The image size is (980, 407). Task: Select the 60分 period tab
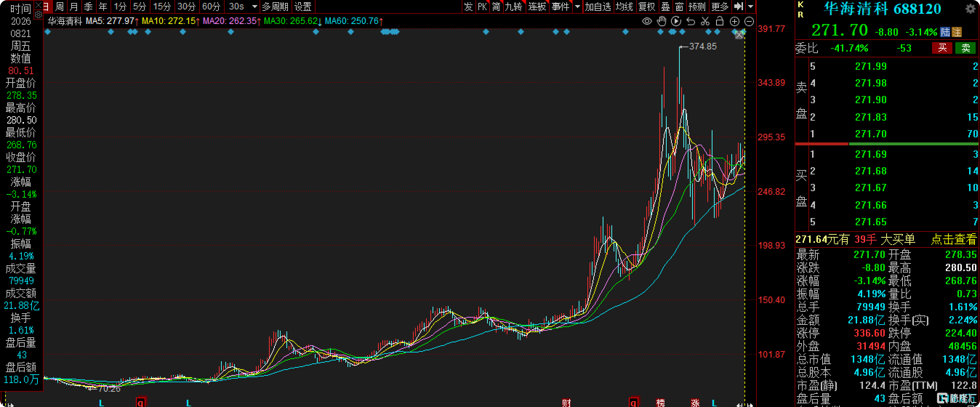click(211, 7)
